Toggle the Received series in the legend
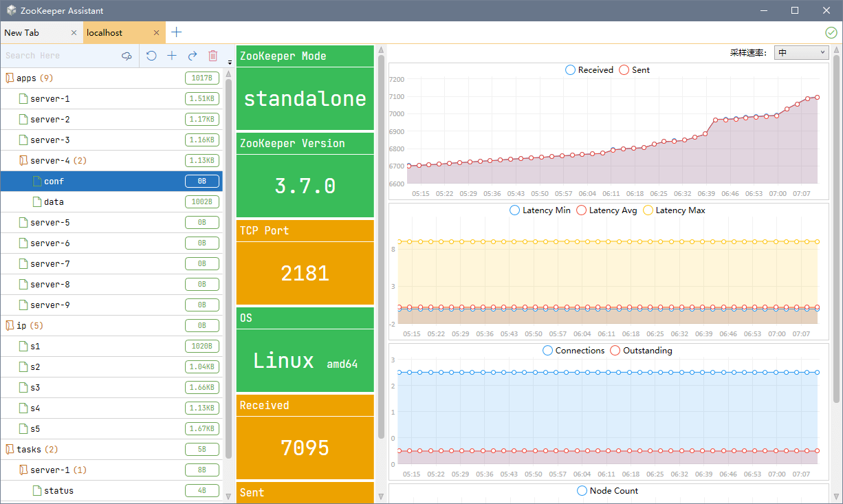The image size is (843, 504). click(x=589, y=70)
